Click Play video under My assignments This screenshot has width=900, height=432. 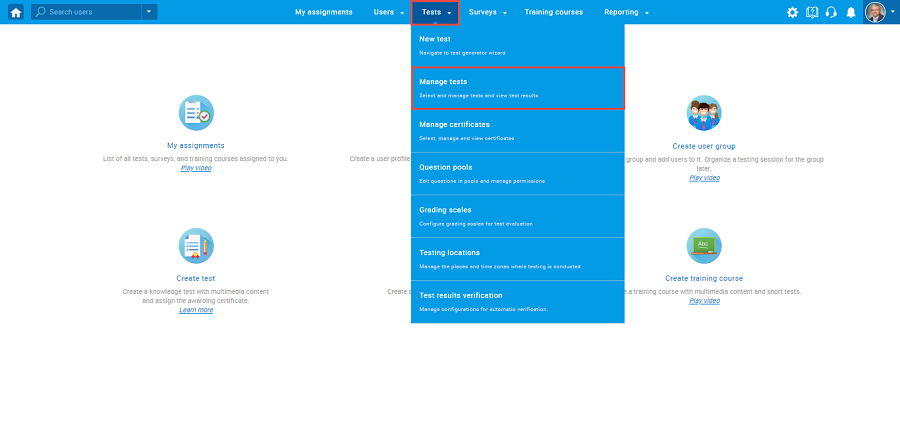(x=196, y=168)
